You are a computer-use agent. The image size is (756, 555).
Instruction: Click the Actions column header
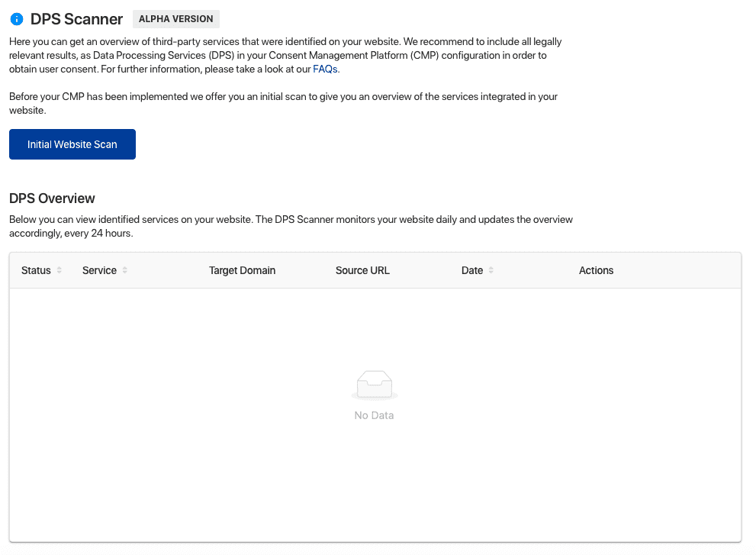coord(596,270)
